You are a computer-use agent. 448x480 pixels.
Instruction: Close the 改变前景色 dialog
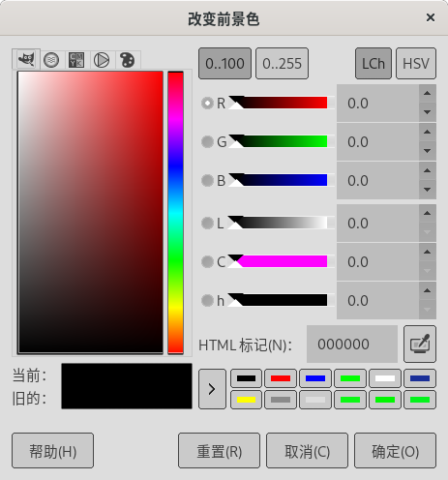click(431, 17)
